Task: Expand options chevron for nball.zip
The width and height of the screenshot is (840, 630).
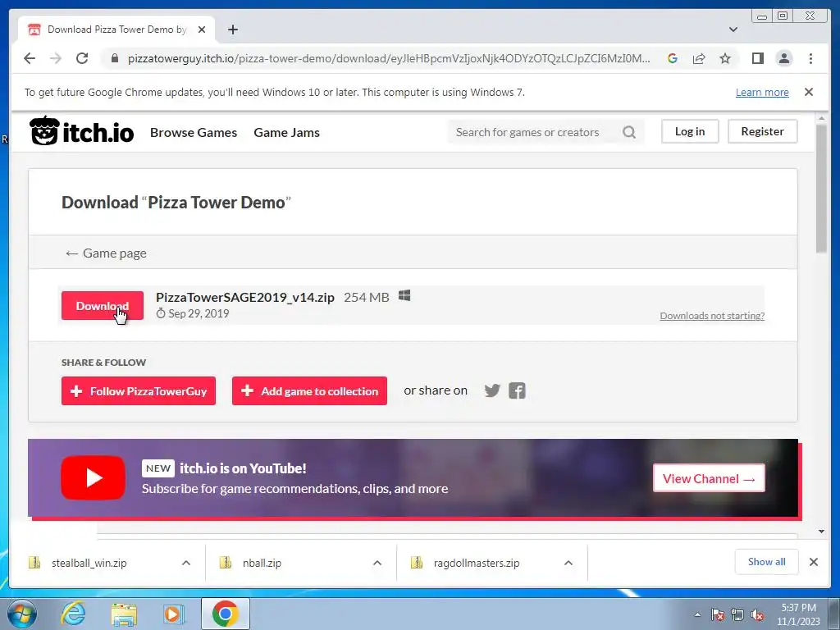Action: point(377,563)
